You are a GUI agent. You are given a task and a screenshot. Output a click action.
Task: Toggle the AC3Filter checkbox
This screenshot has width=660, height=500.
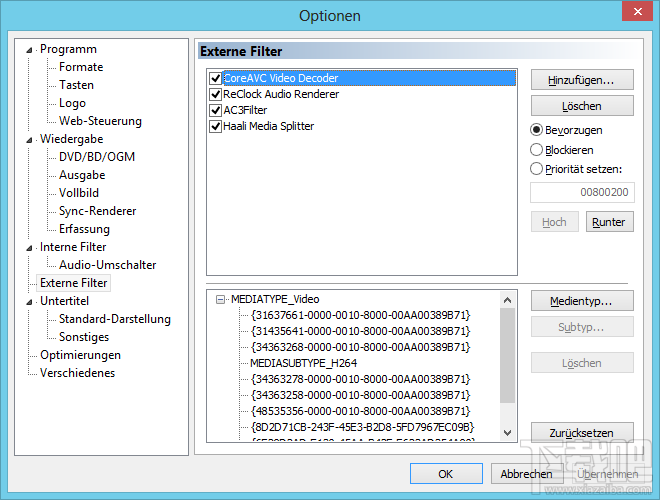coord(216,110)
